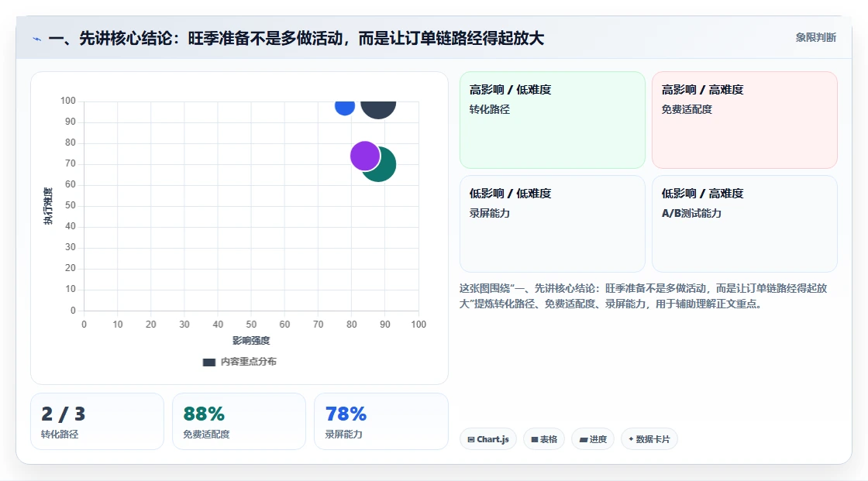This screenshot has width=868, height=481.
Task: Click the section heading 一、先讲核心结论
Action: click(297, 38)
